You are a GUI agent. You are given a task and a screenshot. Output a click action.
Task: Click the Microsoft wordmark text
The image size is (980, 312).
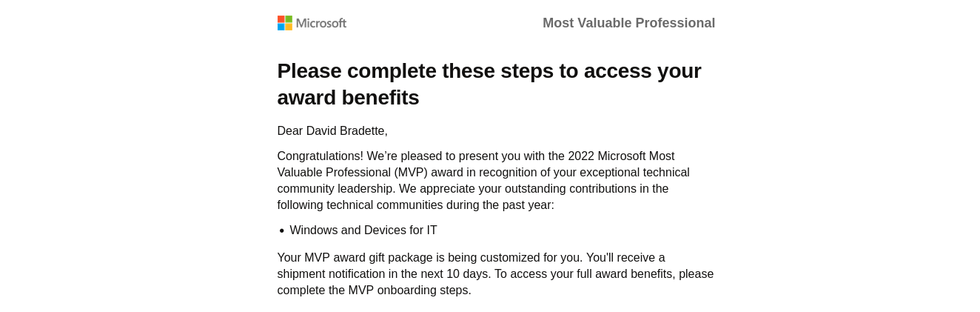(321, 23)
